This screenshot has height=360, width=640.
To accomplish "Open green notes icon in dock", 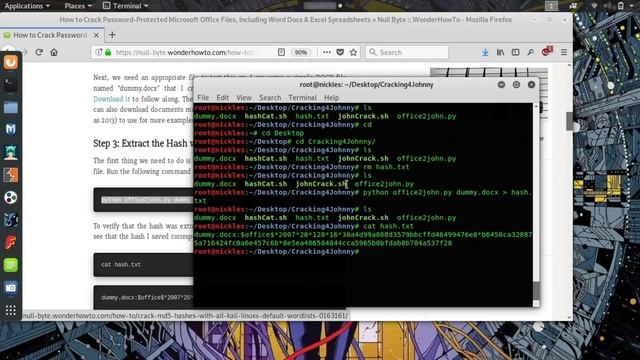I will [x=11, y=265].
